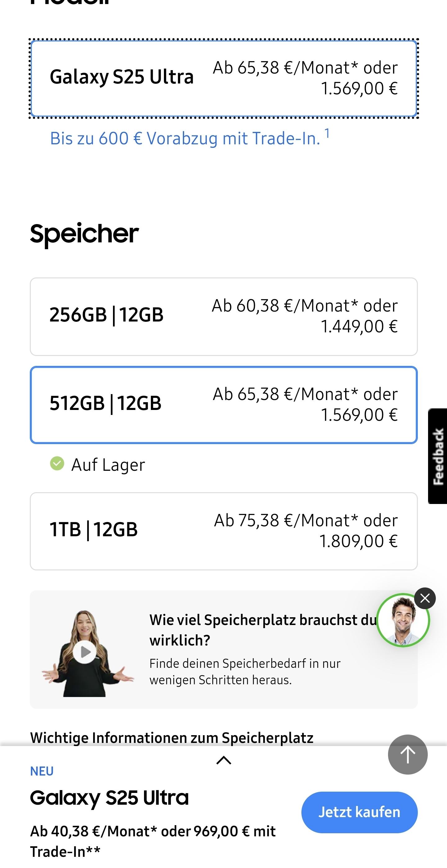Select the 512GB | 12GB storage option
447x868 pixels.
pos(223,405)
